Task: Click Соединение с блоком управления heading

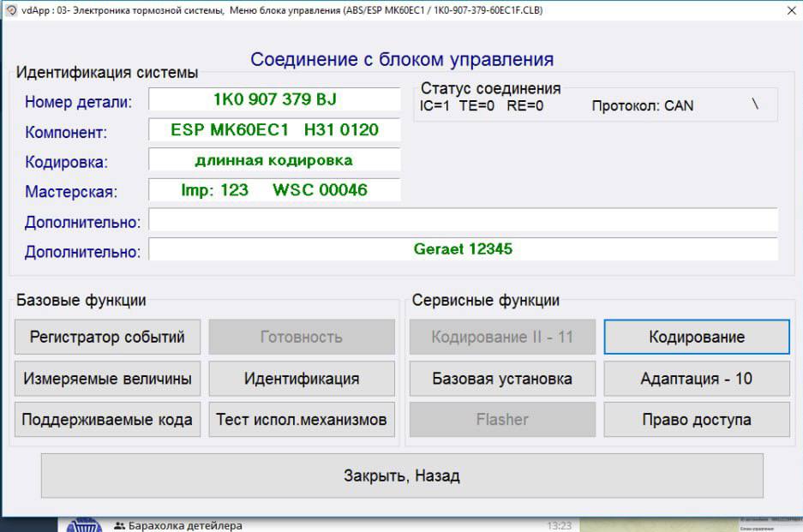Action: [402, 59]
